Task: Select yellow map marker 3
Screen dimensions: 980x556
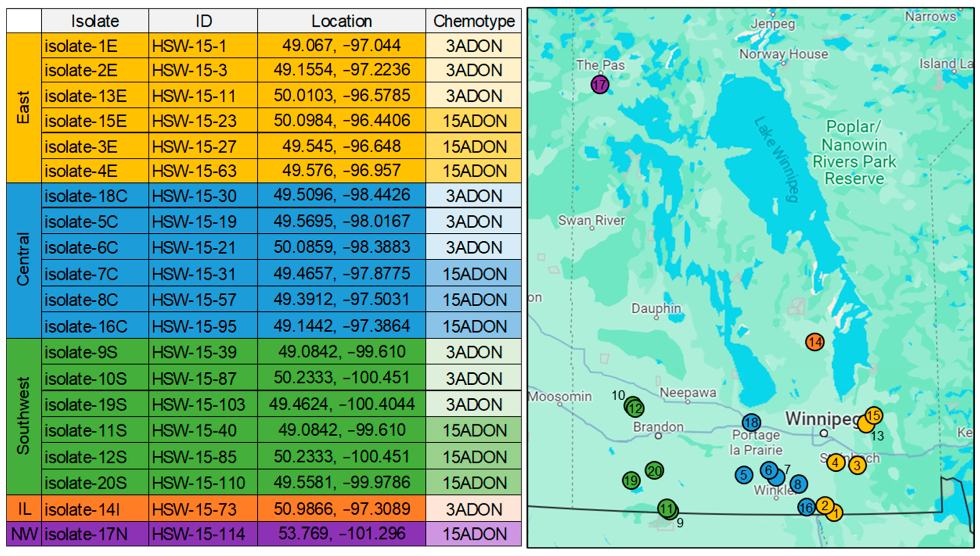Action: (x=857, y=465)
